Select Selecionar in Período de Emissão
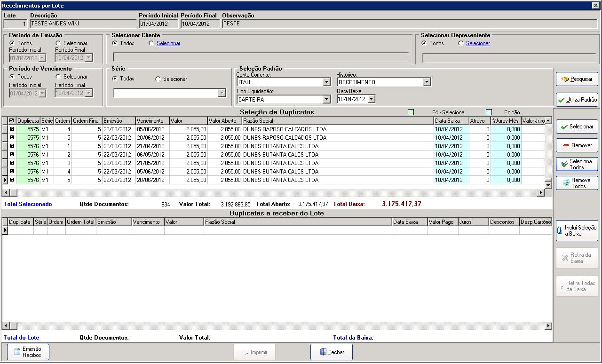Image resolution: width=602 pixels, height=364 pixels. tap(58, 43)
